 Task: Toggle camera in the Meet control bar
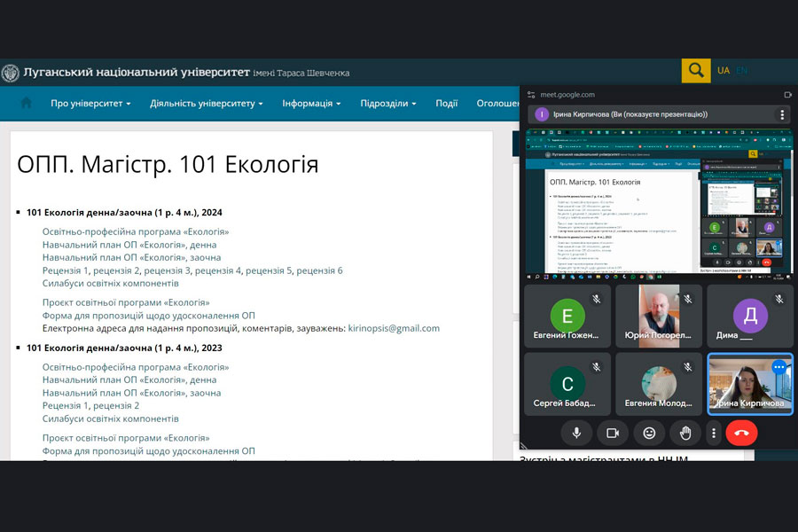[613, 433]
